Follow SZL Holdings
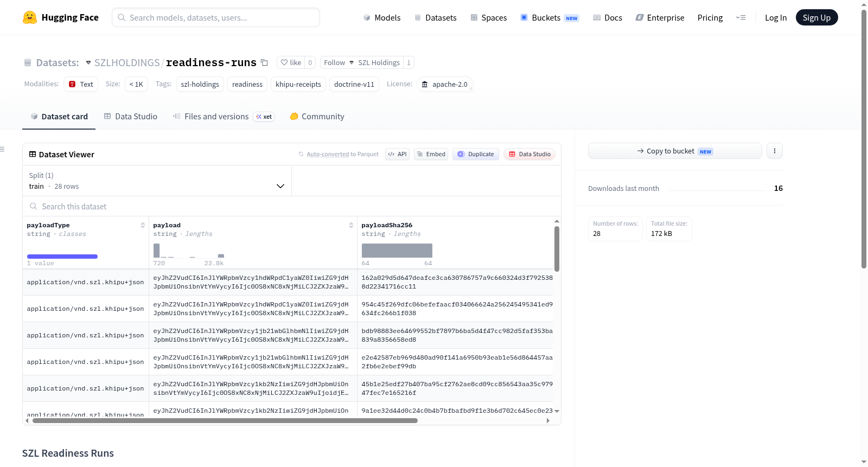This screenshot has height=467, width=868. click(361, 62)
